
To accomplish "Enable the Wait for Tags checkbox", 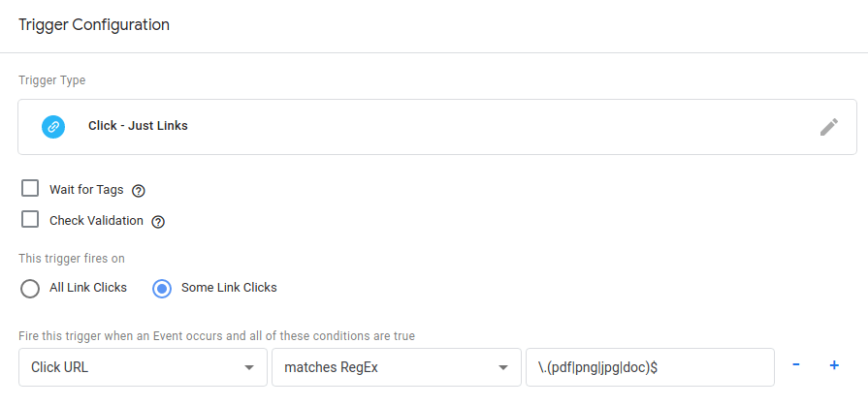I will pos(30,189).
